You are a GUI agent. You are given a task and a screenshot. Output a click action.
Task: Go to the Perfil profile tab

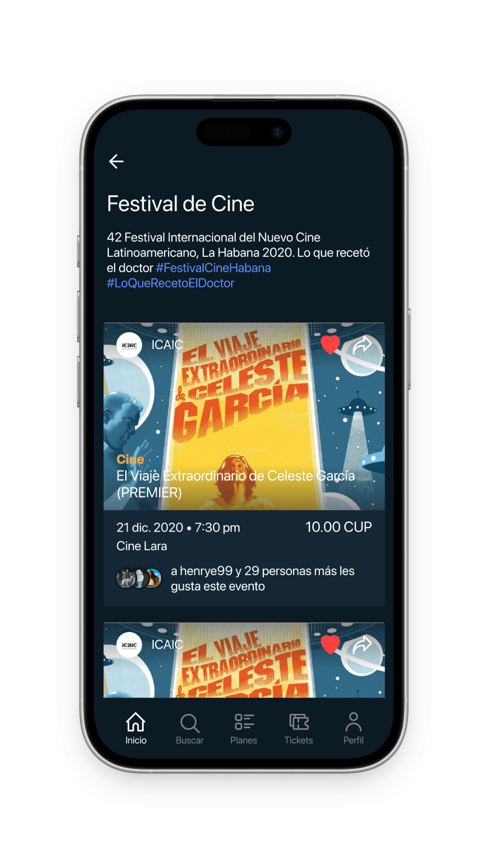[x=353, y=728]
